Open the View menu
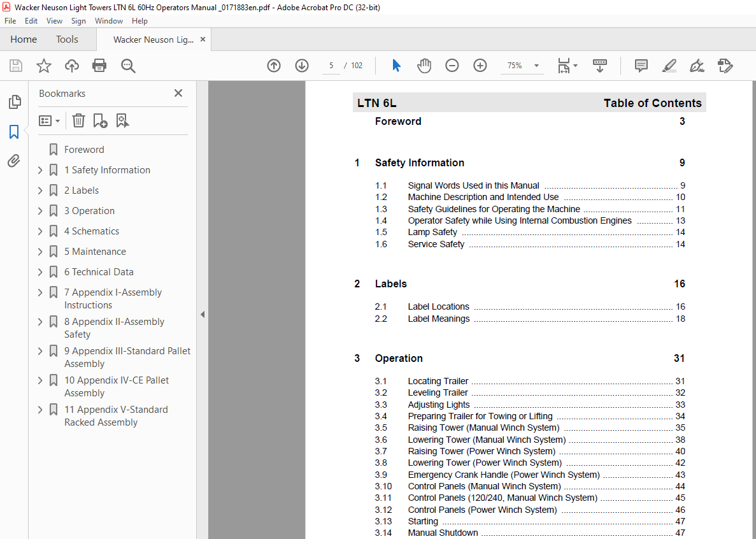 [54, 21]
